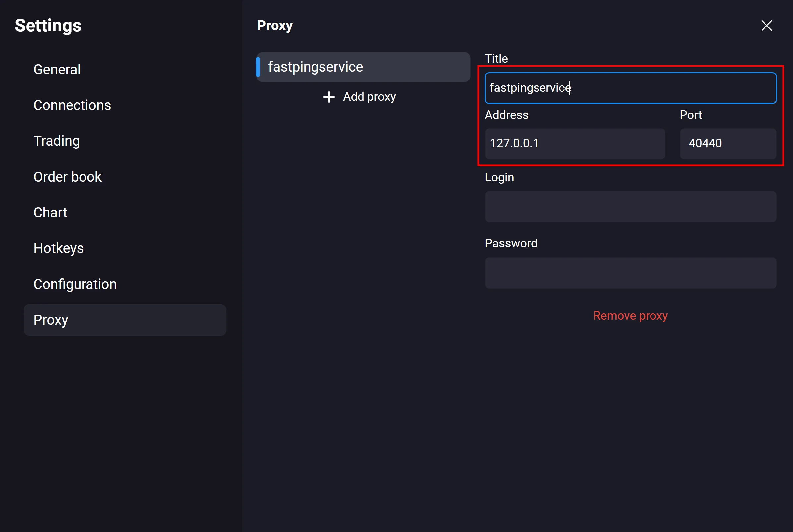Switch to the Trading settings section

(x=57, y=141)
